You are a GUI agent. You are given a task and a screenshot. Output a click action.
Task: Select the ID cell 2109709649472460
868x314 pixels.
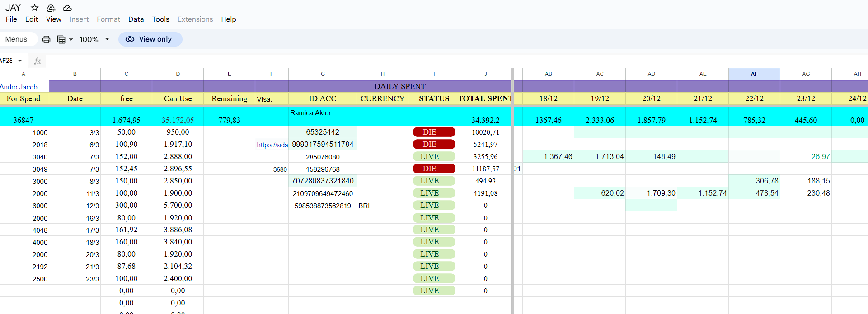323,193
